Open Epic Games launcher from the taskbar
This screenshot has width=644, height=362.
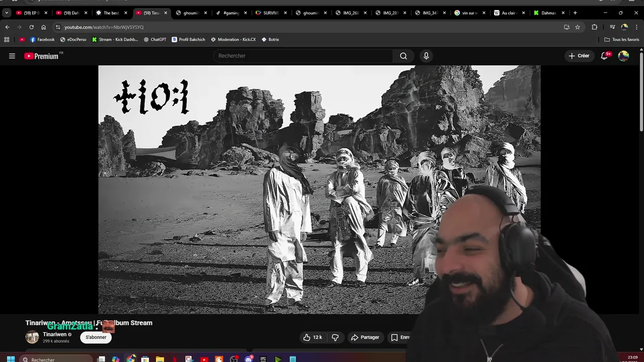pos(263,359)
